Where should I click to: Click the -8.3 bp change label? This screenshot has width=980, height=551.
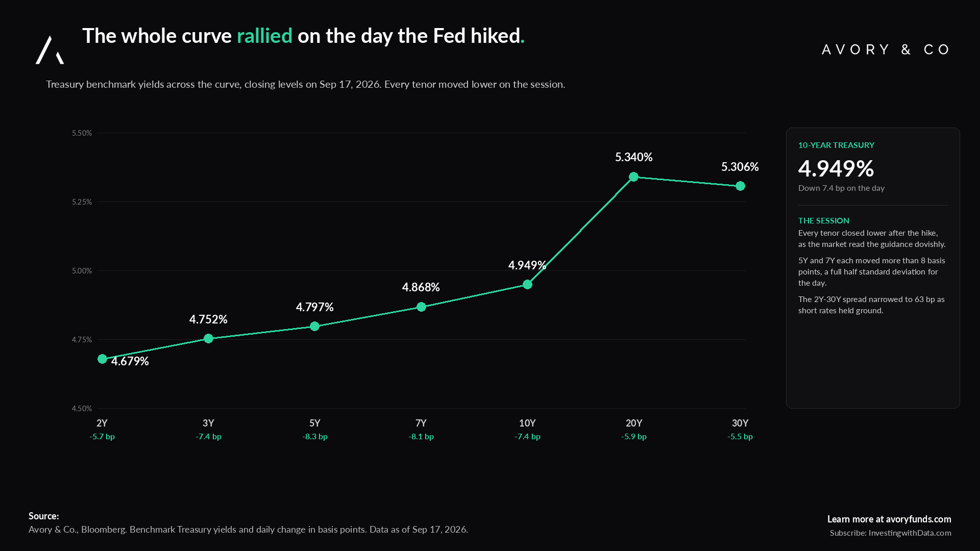coord(315,437)
